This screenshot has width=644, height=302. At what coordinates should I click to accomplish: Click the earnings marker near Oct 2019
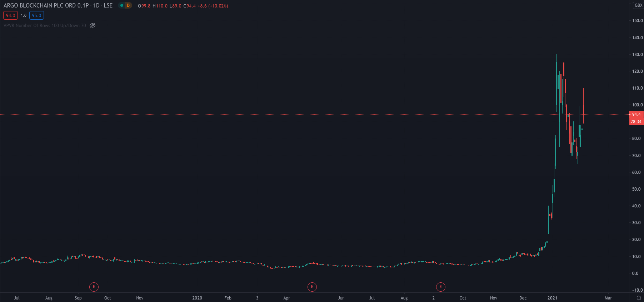tap(94, 287)
